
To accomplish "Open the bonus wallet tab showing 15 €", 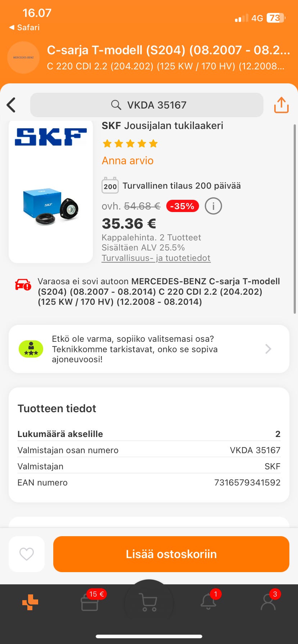I will 90,602.
